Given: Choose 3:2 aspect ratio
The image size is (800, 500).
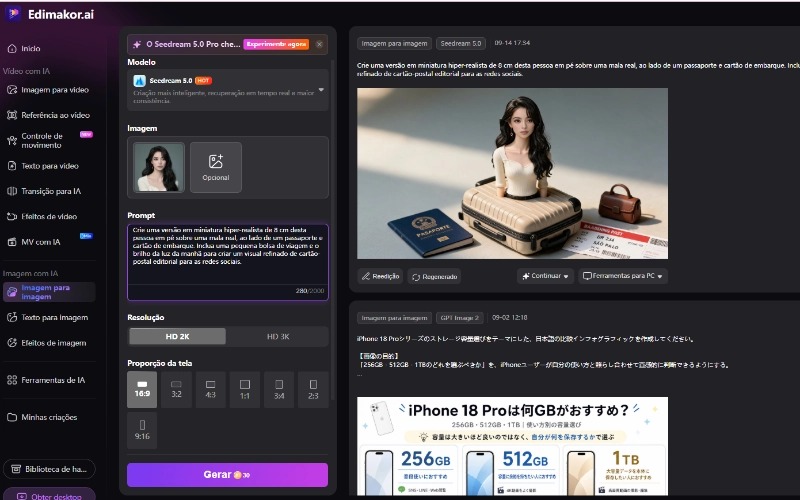Looking at the screenshot, I should [177, 389].
